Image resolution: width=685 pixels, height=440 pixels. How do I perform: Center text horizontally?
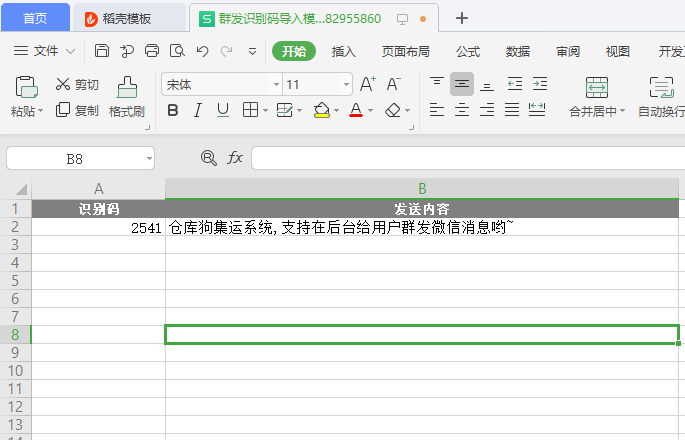462,110
